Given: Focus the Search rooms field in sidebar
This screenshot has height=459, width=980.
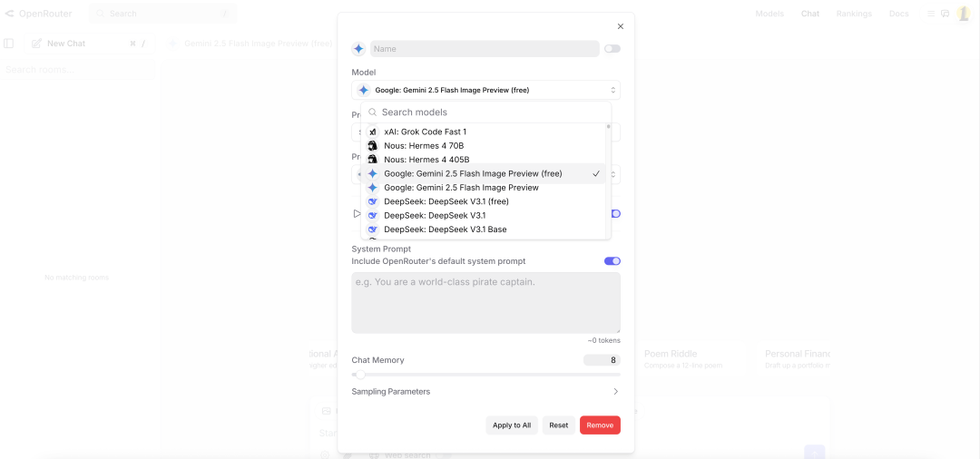Looking at the screenshot, I should tap(77, 70).
